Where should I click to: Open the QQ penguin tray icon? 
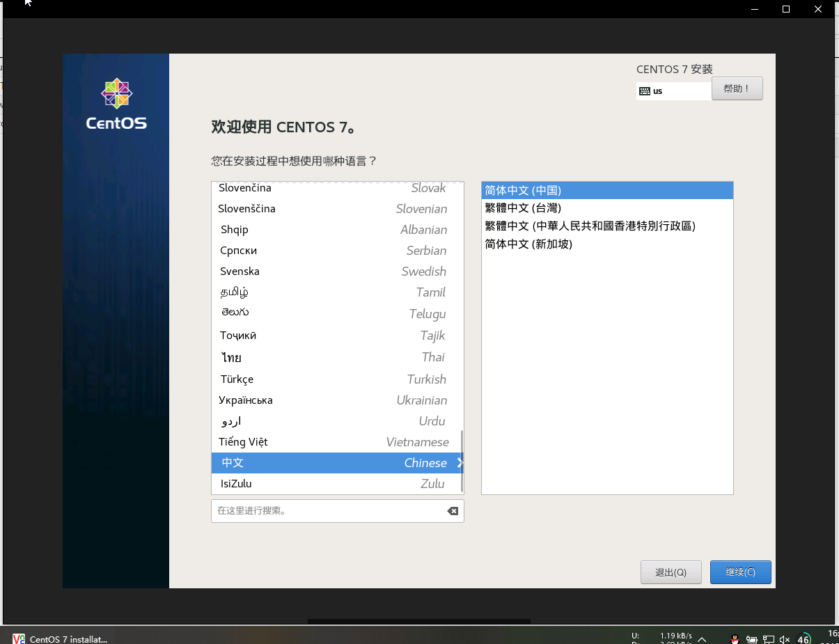click(735, 638)
